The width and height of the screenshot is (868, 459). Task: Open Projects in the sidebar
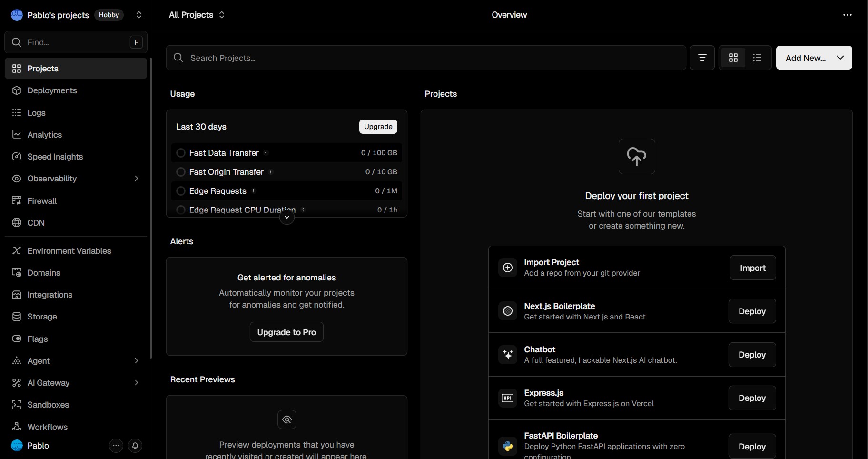click(76, 69)
